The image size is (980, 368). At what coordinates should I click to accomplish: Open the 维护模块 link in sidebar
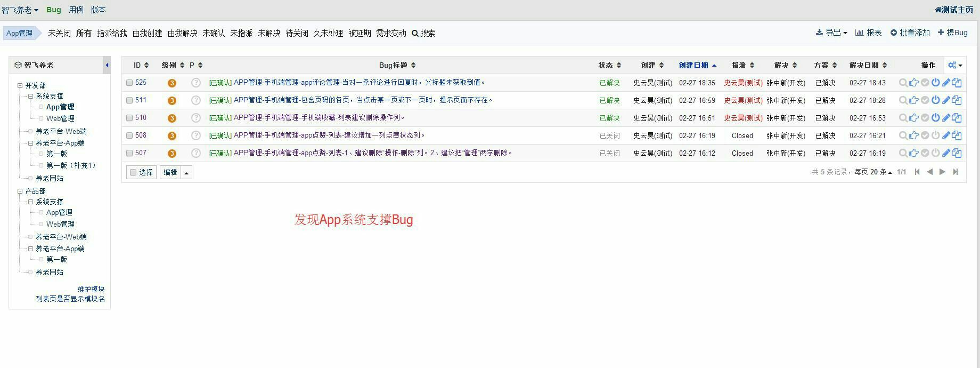91,289
